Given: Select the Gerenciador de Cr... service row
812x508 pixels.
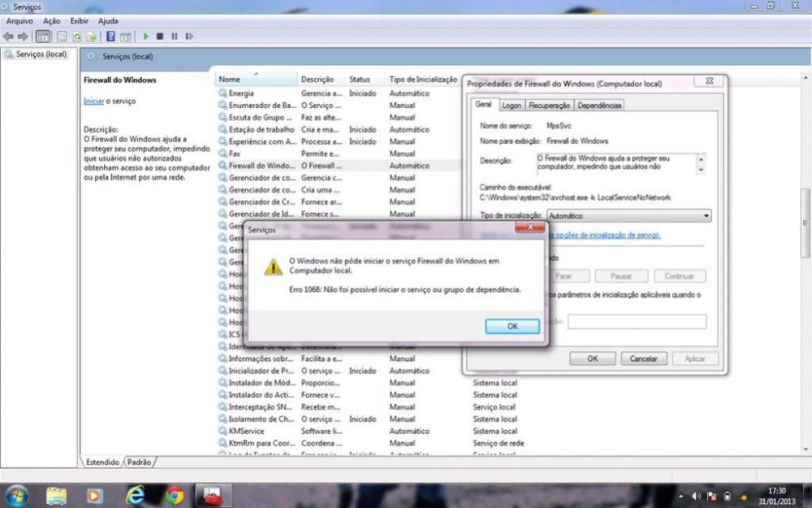Looking at the screenshot, I should click(339, 202).
